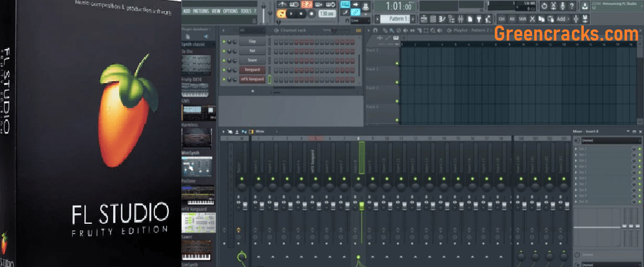Open the Mixer view icon
The image size is (644, 267).
tap(460, 19)
